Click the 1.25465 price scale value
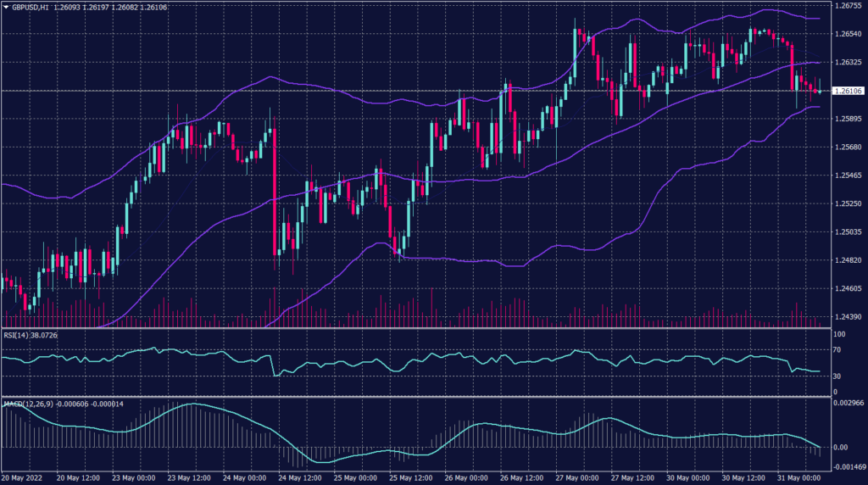 click(x=846, y=176)
